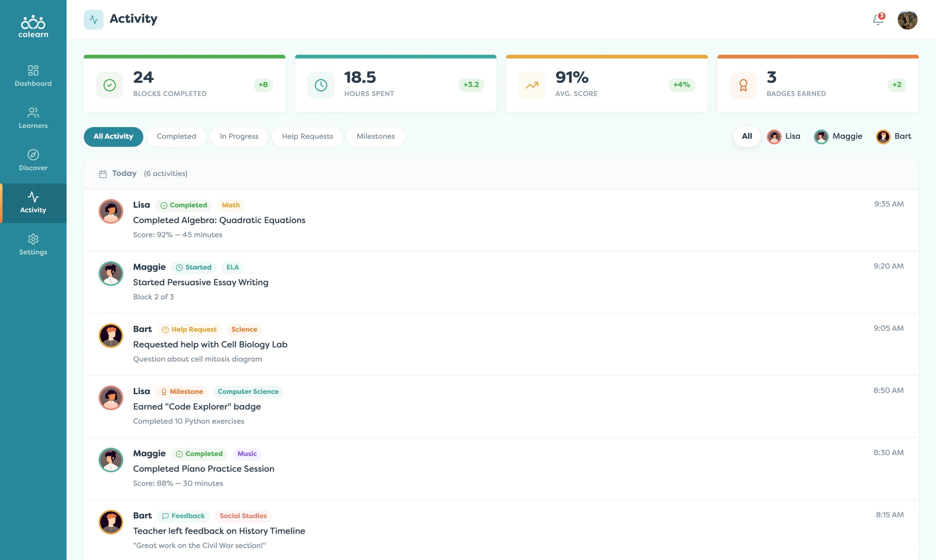Click the colearn logo
Viewport: 936px width, 560px height.
click(33, 26)
